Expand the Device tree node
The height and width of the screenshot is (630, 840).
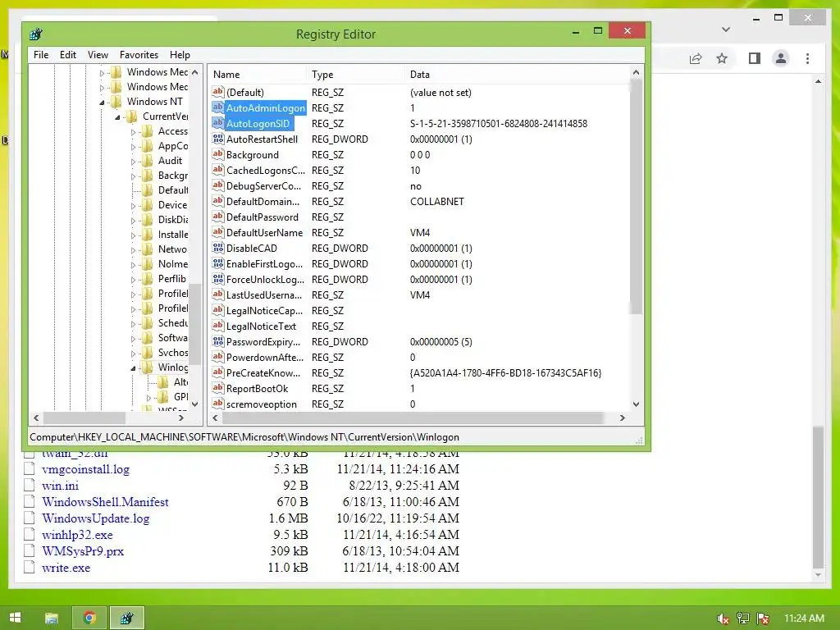(134, 206)
